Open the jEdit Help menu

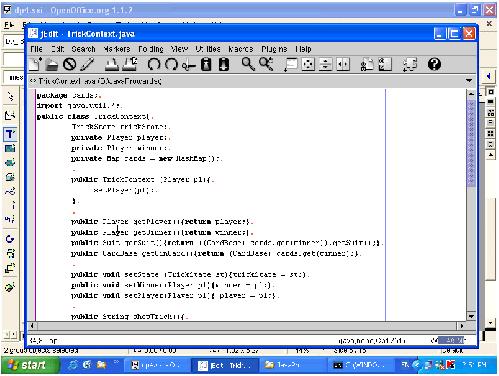[303, 49]
